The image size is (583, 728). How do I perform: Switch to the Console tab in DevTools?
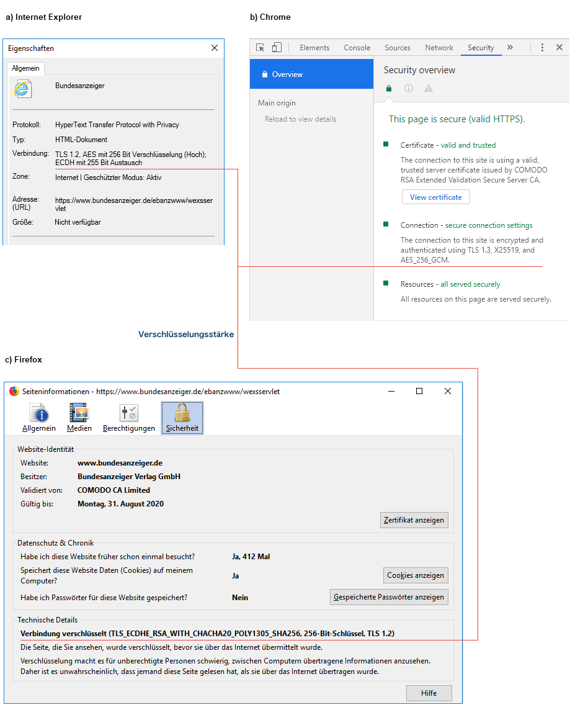coord(357,48)
